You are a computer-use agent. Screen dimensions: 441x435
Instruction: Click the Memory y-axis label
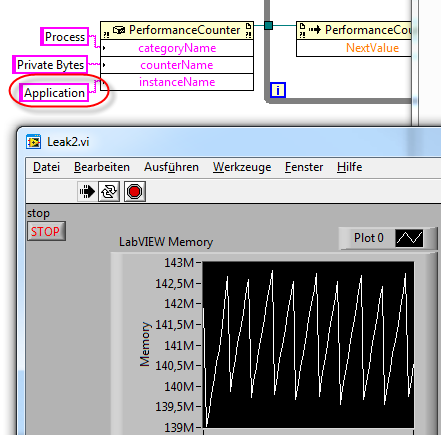point(145,344)
